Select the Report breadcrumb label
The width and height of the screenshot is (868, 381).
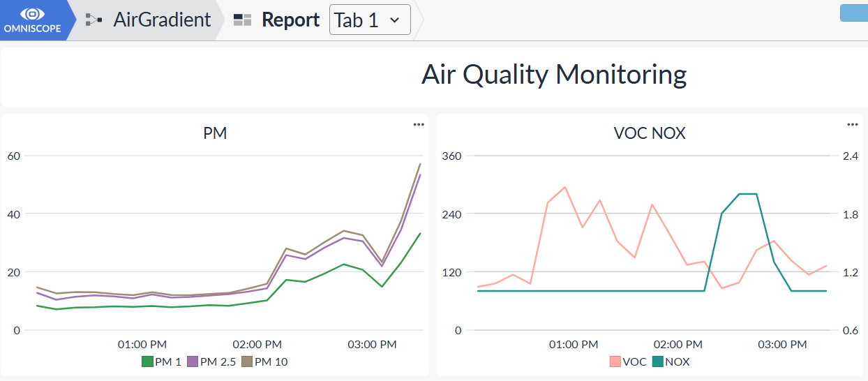291,20
